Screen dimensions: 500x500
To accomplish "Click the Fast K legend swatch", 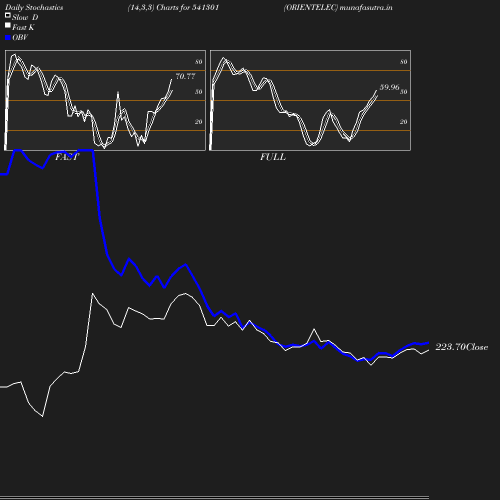I will tap(8, 25).
